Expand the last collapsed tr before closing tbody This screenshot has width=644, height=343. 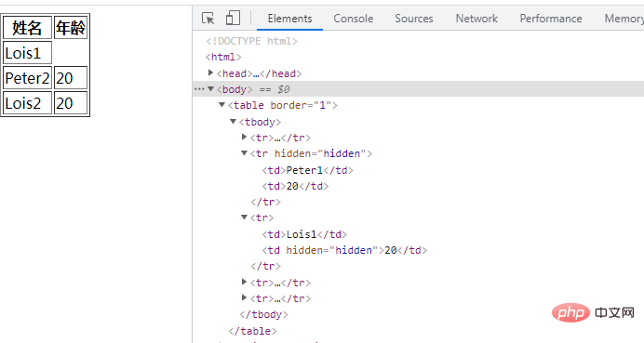pyautogui.click(x=244, y=297)
